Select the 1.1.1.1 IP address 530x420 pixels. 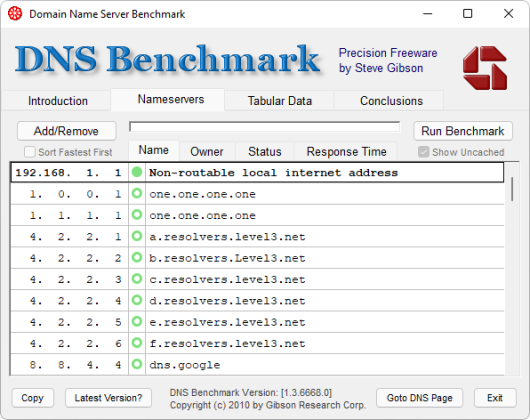point(75,215)
